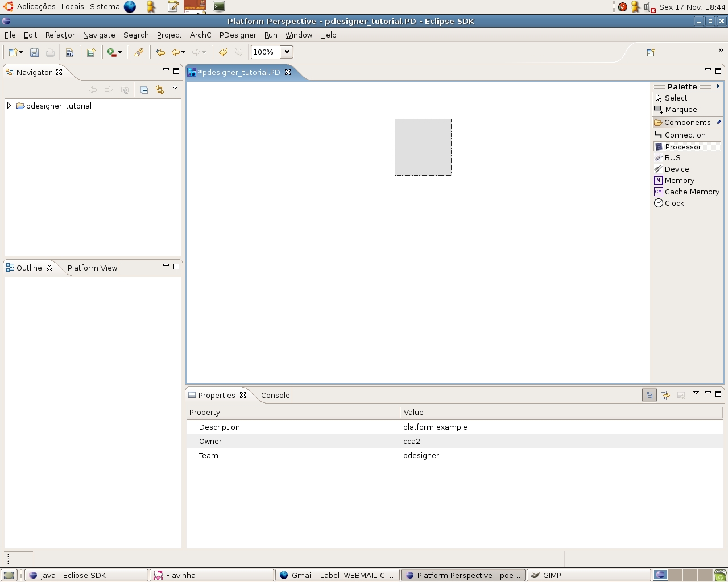Select the pdesigner_tutorial.PD editor tab
Image resolution: width=728 pixels, height=582 pixels.
point(239,72)
